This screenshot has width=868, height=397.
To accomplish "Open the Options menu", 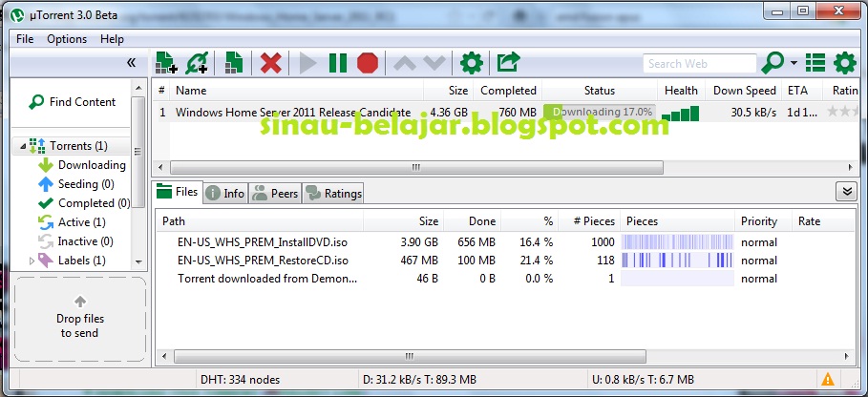I will click(67, 39).
